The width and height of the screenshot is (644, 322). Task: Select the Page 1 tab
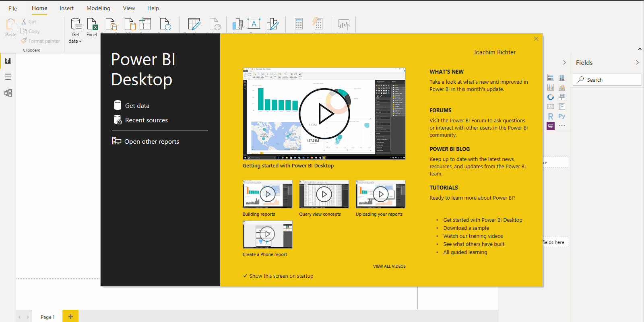click(47, 317)
